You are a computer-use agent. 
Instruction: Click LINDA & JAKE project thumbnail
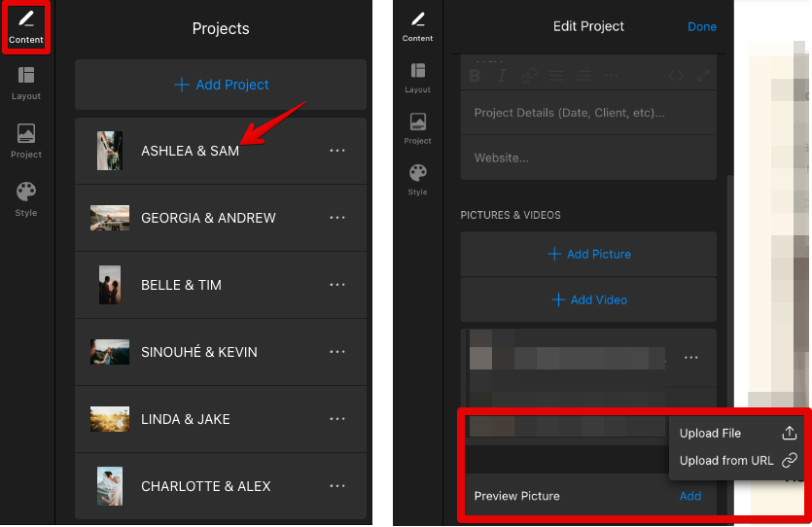(x=110, y=419)
